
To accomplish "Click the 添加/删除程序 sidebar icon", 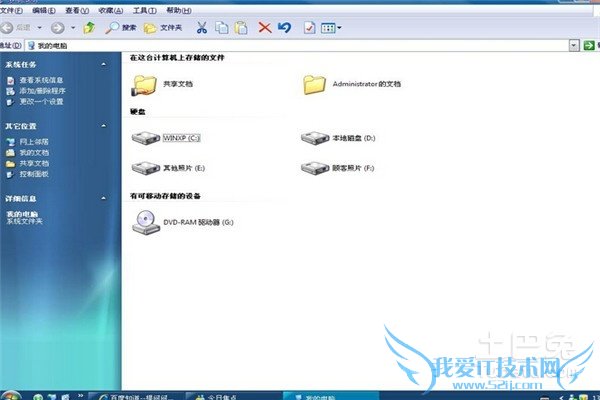I will click(10, 91).
